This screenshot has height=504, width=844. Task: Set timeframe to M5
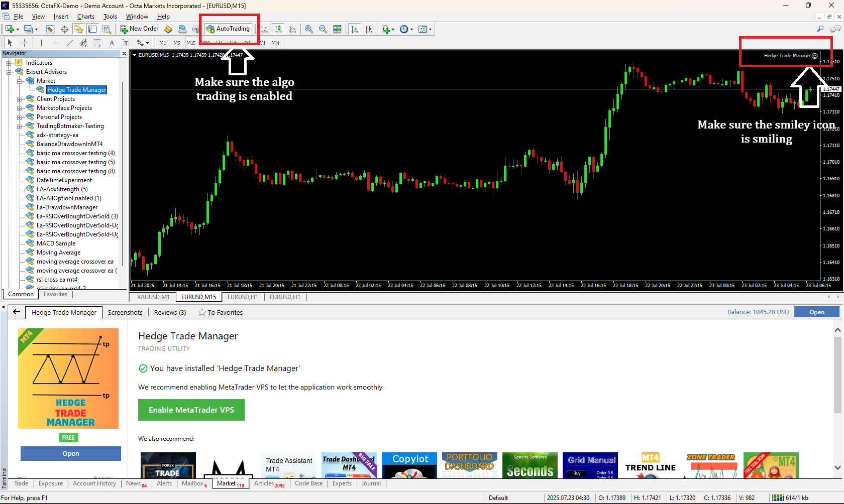(177, 43)
